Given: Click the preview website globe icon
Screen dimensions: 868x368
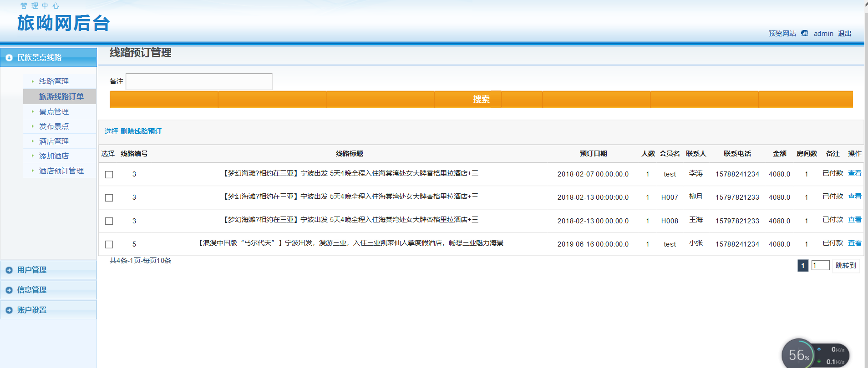Looking at the screenshot, I should (x=804, y=33).
